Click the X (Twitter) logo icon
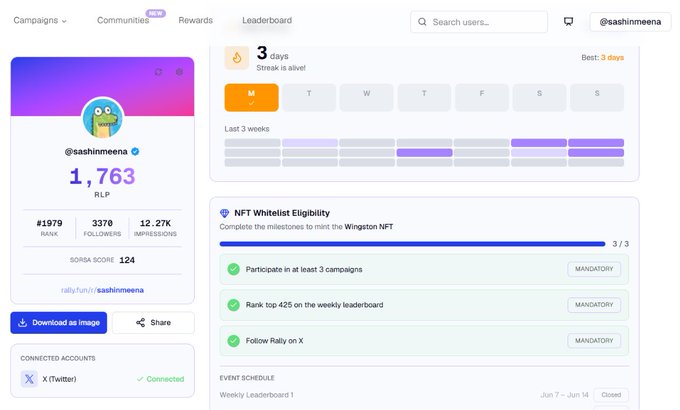The height and width of the screenshot is (410, 680). 29,379
